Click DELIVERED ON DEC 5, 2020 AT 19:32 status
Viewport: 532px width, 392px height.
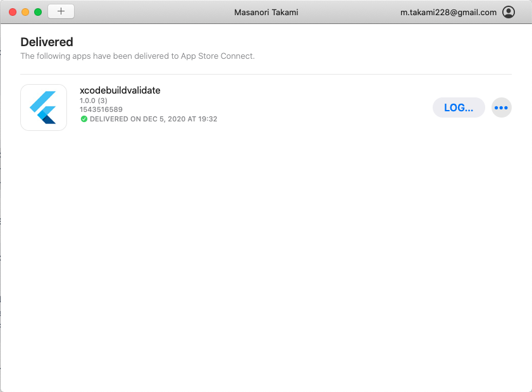(153, 119)
